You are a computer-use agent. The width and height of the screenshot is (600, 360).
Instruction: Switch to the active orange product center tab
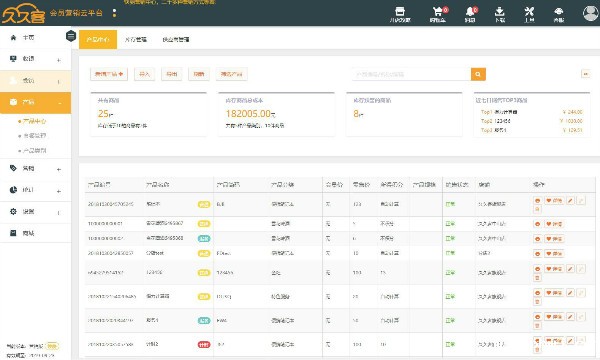[98, 39]
